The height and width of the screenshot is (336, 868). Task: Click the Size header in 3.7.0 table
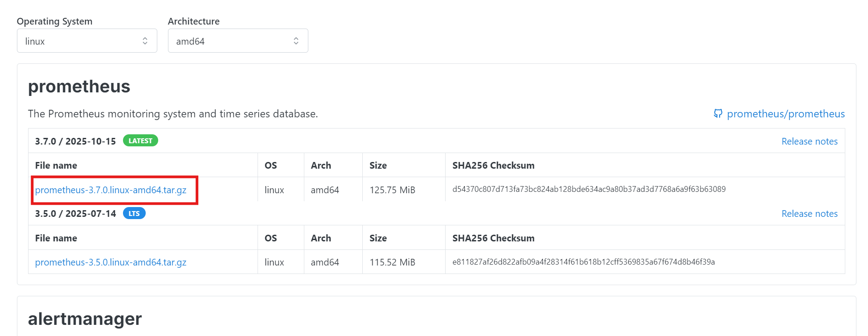coord(378,165)
